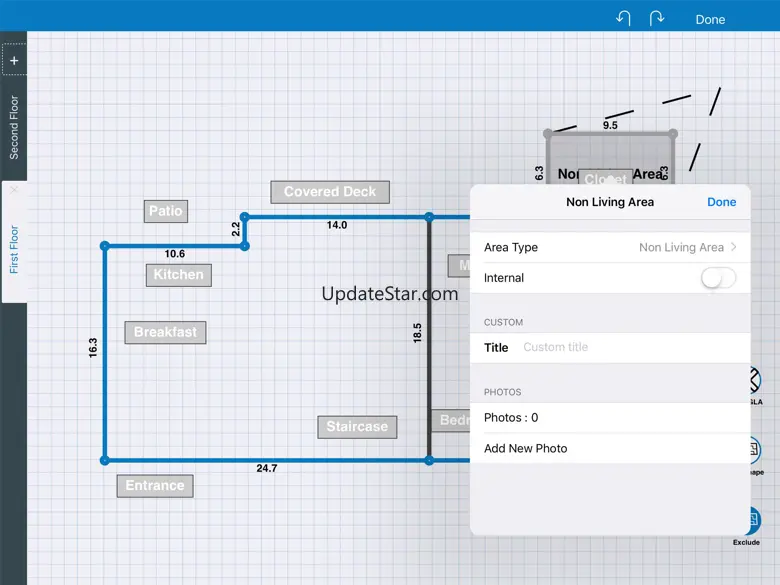The image size is (780, 585).
Task: Open the Photos : 0 row
Action: (x=609, y=417)
